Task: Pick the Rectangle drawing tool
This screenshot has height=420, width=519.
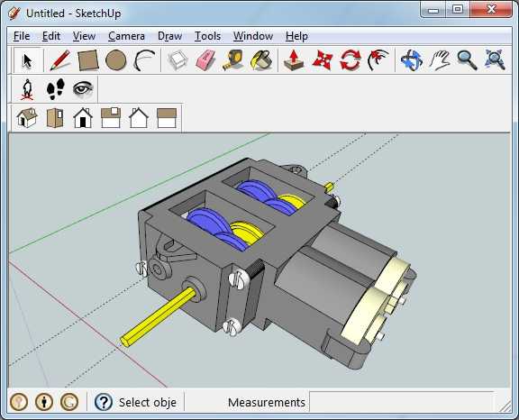Action: click(x=88, y=60)
